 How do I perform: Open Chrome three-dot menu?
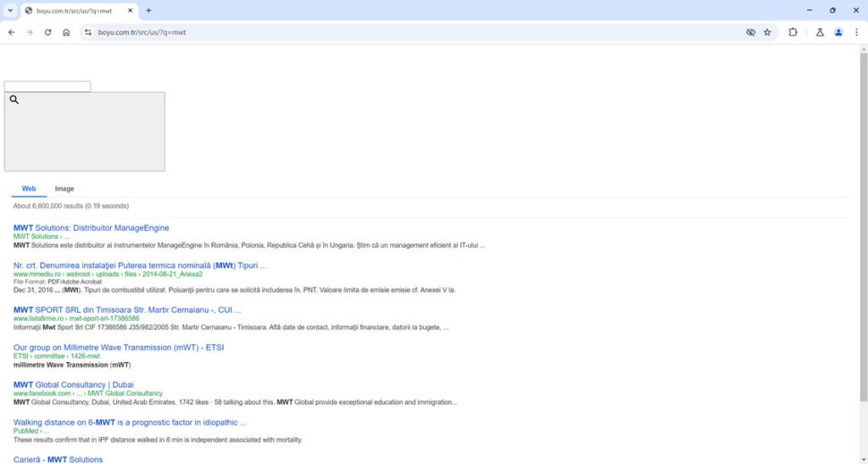pos(856,32)
